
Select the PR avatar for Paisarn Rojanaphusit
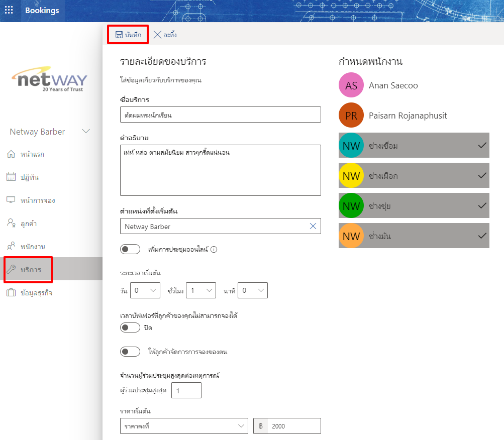coord(351,116)
